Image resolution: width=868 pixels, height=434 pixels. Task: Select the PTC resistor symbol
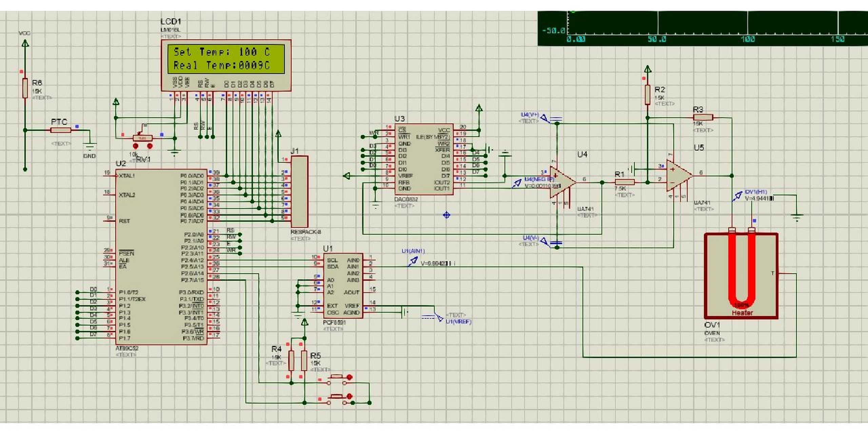61,130
